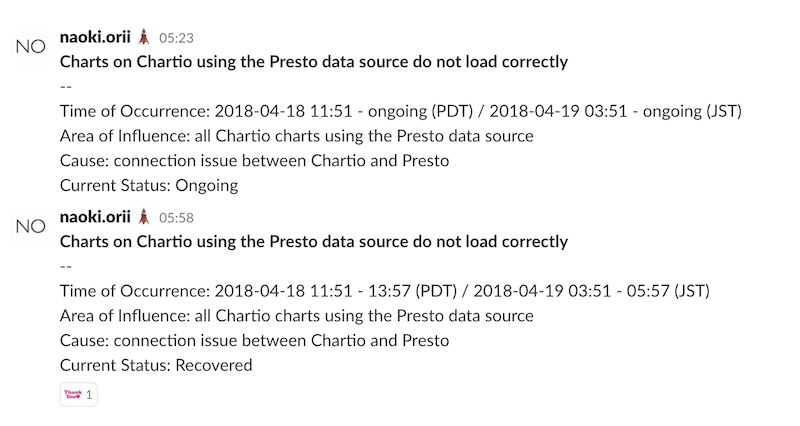Click the bold title of the 05:58 message
800x426 pixels.
click(314, 241)
